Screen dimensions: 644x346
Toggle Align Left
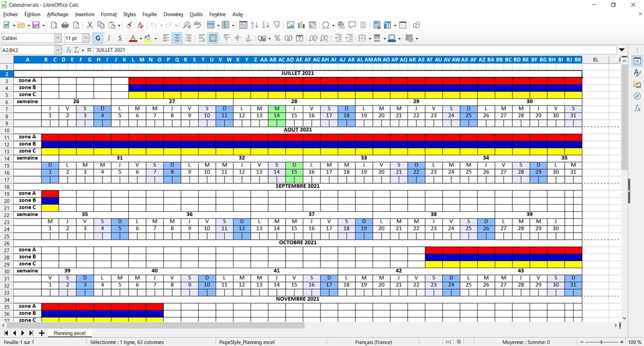tap(166, 38)
